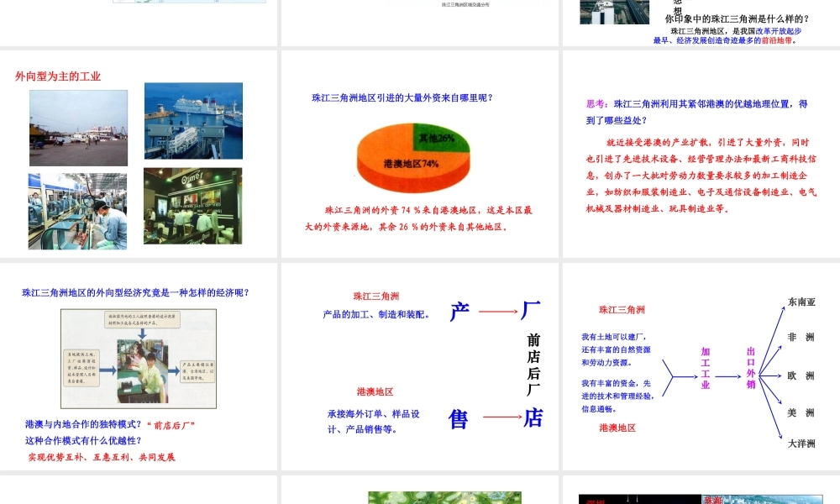Image resolution: width=840 pixels, height=504 pixels.
Task: Click the vertical black text 前店后厂
Action: coord(533,365)
